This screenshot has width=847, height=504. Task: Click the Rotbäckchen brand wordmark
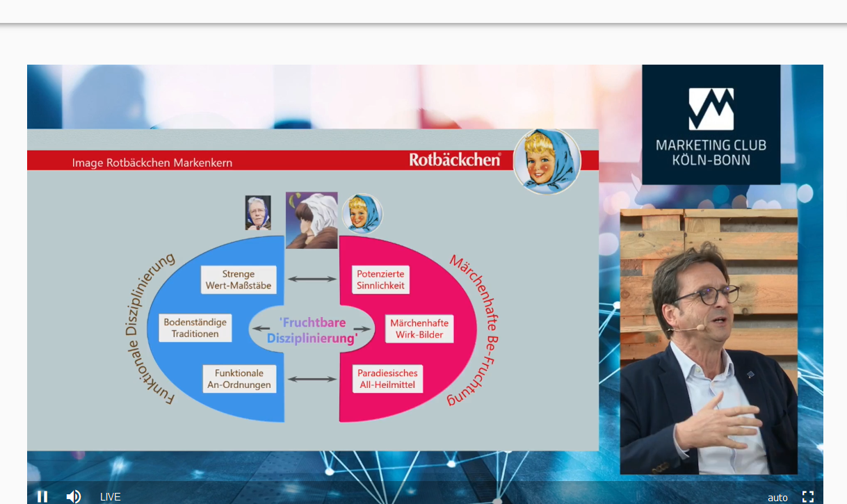click(x=455, y=160)
